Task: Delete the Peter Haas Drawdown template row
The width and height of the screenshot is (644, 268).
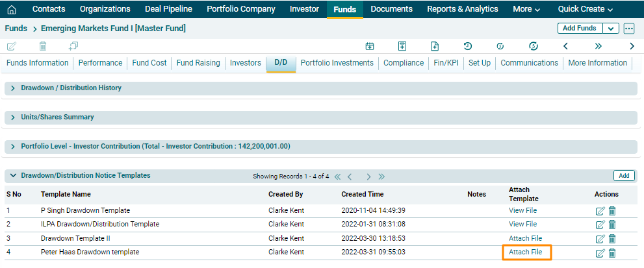Action: (x=612, y=253)
